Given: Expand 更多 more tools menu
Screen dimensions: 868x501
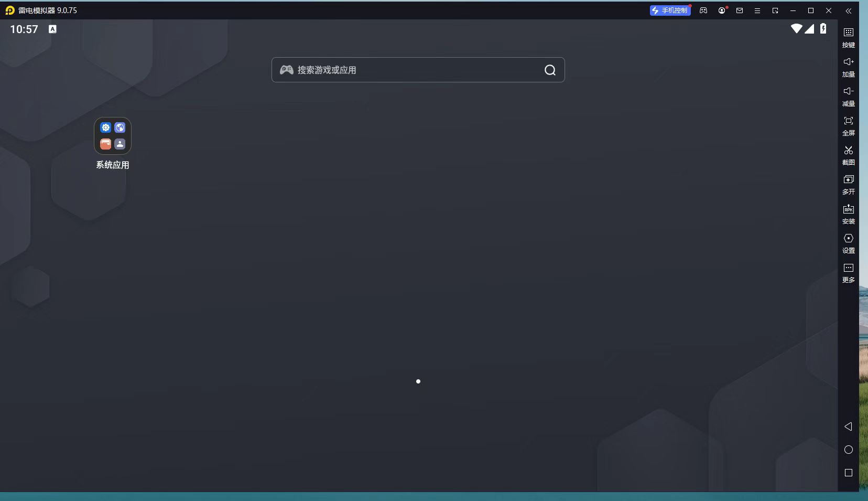Looking at the screenshot, I should 848,272.
